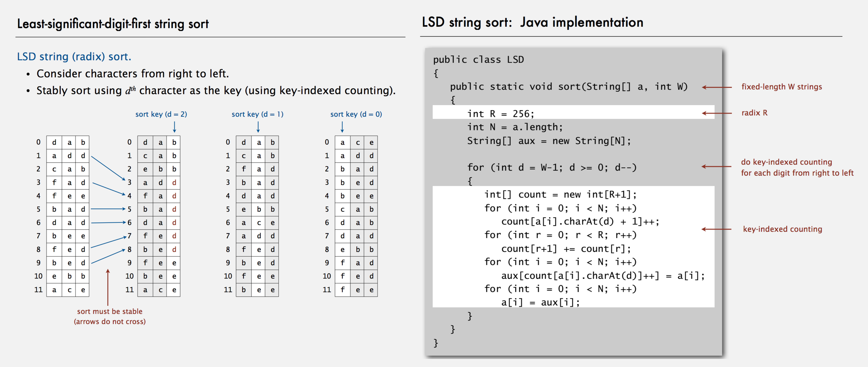Click the "public class LSD" code line

coord(478,60)
